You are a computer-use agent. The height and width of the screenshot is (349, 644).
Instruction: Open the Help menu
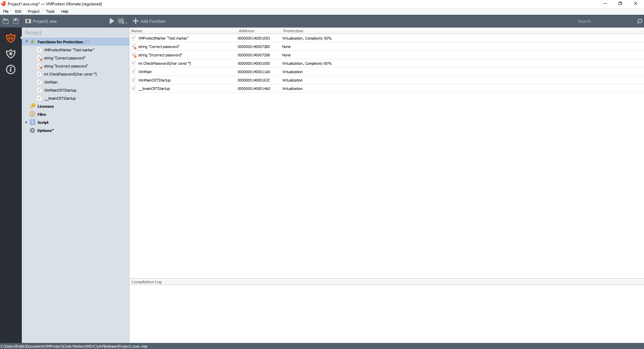65,11
